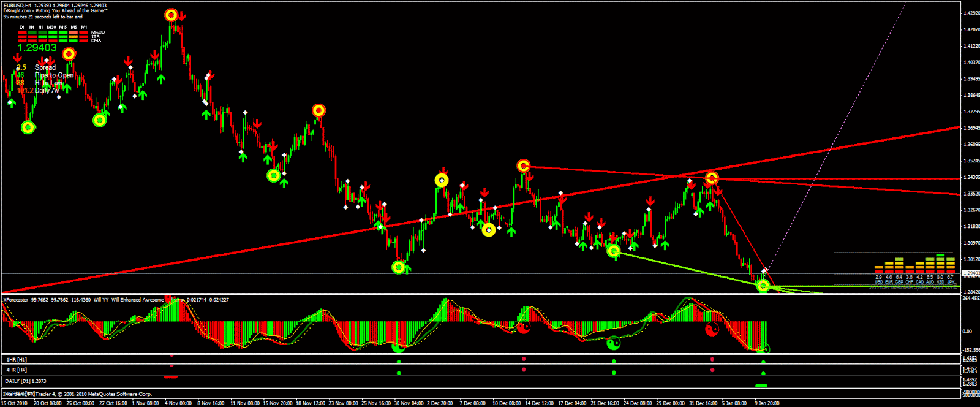Click the Spread label
Image resolution: width=980 pixels, height=407 pixels.
pos(45,67)
